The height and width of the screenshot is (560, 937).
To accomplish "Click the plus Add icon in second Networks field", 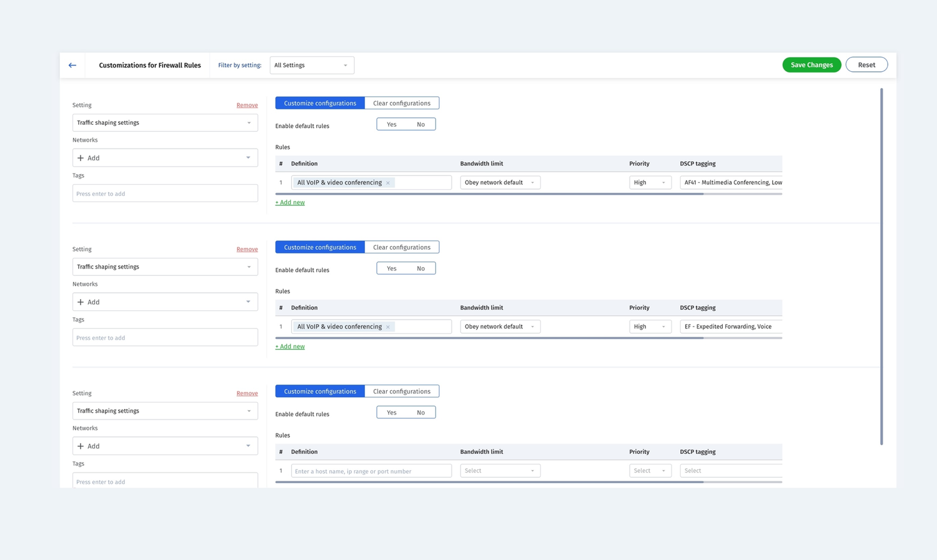I will pyautogui.click(x=81, y=302).
